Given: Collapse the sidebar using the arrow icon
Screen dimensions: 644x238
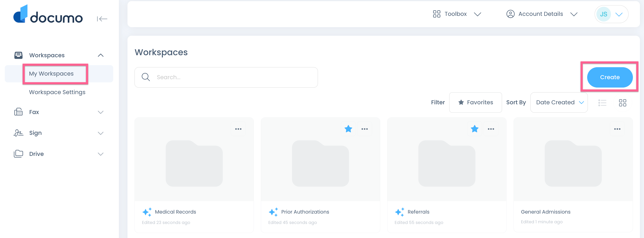Looking at the screenshot, I should (102, 19).
